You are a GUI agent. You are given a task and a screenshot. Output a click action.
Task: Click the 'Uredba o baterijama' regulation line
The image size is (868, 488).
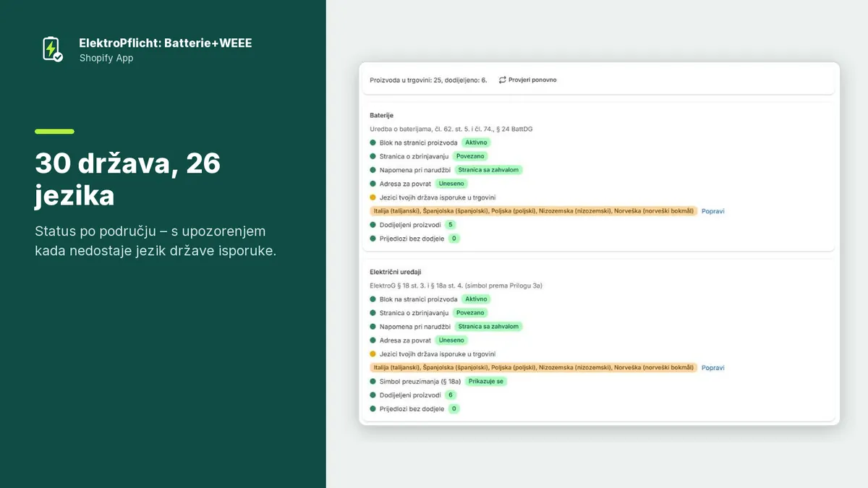[451, 129]
